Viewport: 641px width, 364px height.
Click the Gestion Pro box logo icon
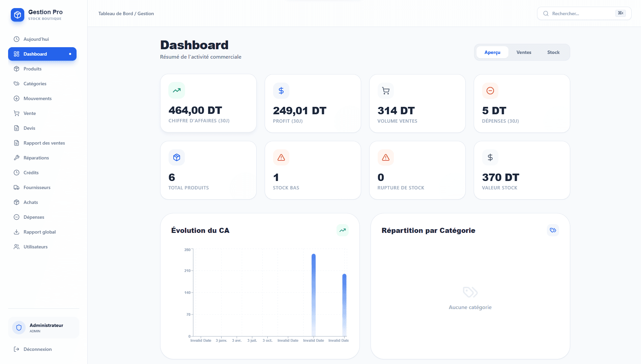point(18,15)
